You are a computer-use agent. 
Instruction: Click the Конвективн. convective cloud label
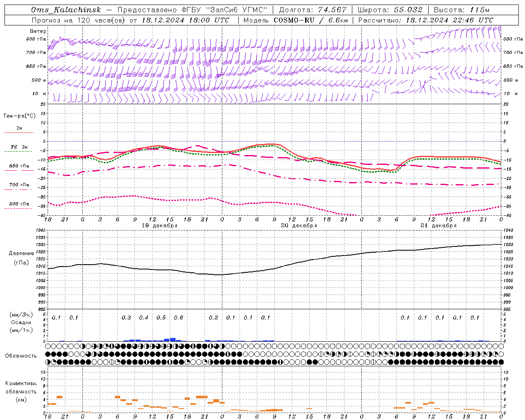click(21, 383)
